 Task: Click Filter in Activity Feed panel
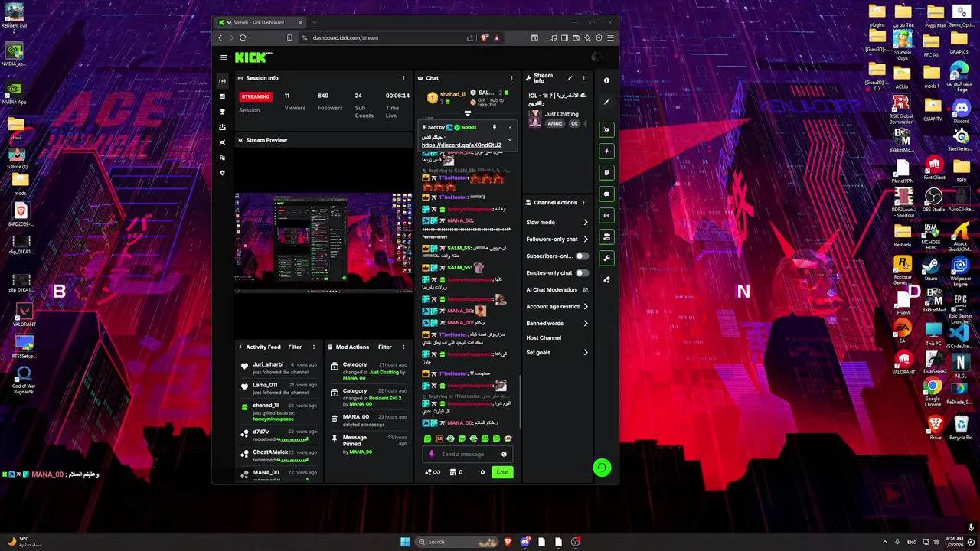295,347
